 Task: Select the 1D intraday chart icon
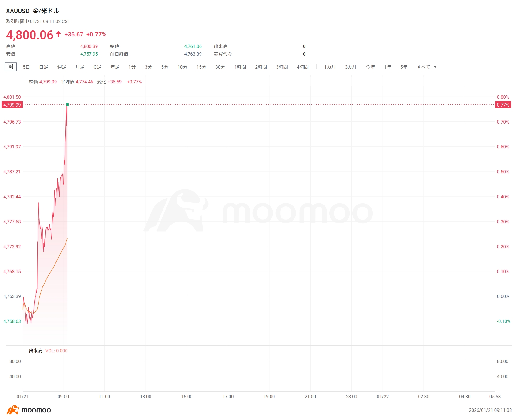(x=10, y=67)
